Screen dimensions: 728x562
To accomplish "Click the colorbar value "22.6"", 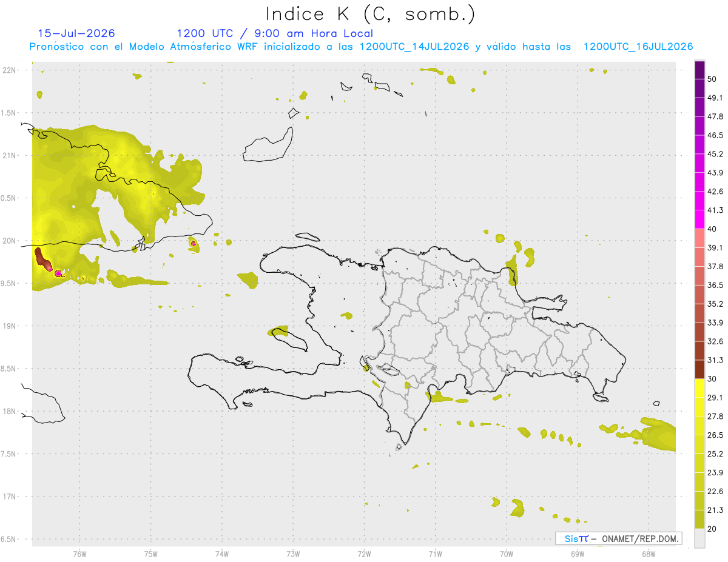I will [715, 491].
